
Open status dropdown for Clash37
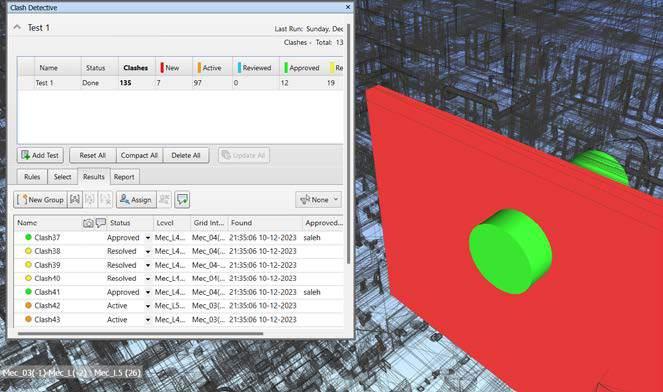click(148, 238)
